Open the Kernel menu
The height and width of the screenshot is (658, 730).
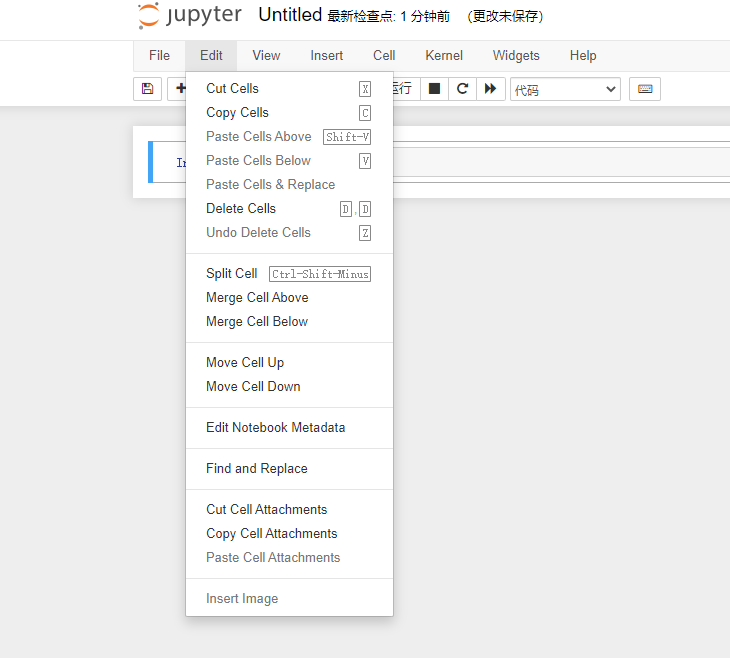(444, 55)
